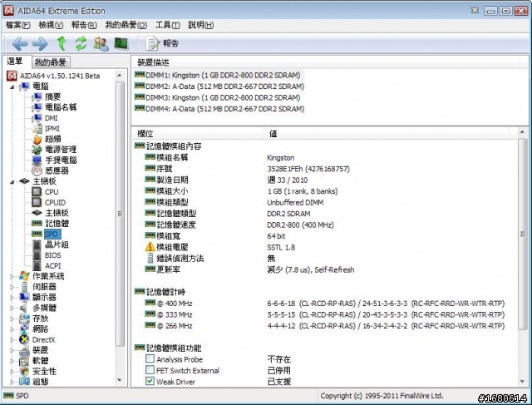Expand the 多媒體 tree node
532x405 pixels.
click(12, 308)
